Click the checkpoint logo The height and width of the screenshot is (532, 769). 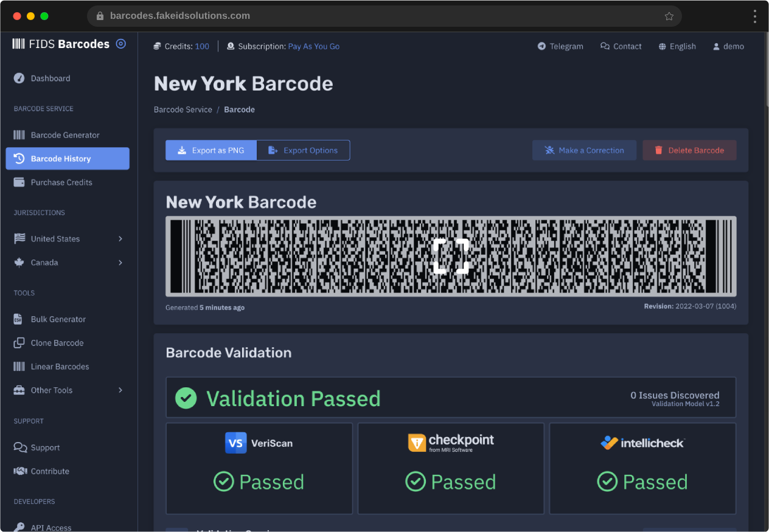click(x=451, y=443)
